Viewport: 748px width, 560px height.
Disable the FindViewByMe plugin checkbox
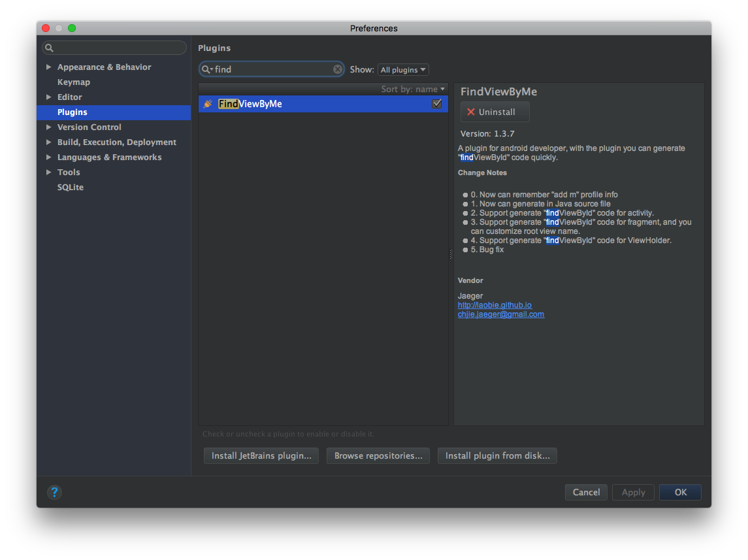(437, 104)
